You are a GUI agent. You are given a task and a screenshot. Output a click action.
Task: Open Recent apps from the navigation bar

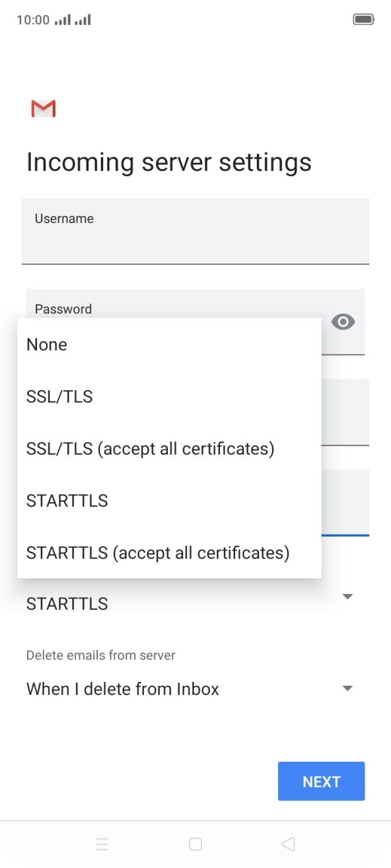point(102,844)
